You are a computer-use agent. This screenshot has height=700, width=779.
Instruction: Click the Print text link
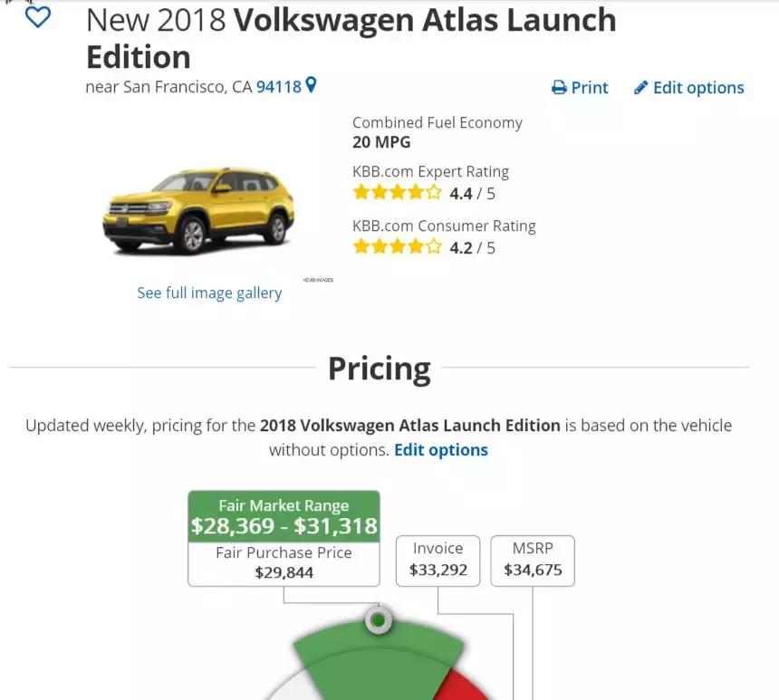(590, 88)
